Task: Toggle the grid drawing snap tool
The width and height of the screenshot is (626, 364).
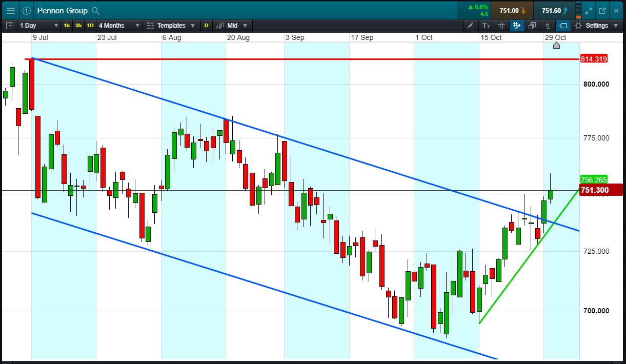Action: (x=517, y=26)
